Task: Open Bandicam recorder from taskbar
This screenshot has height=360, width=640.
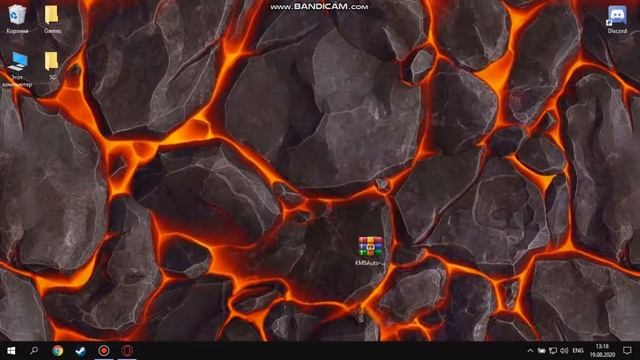Action: click(104, 351)
